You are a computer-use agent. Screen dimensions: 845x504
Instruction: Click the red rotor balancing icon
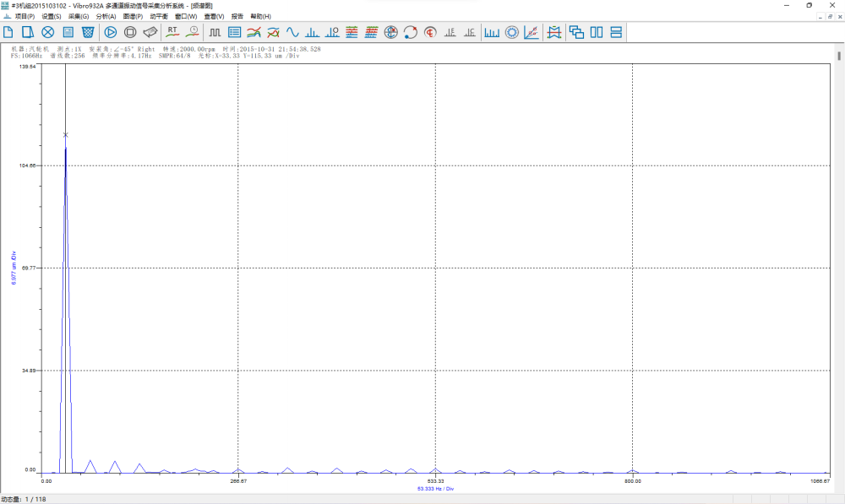pyautogui.click(x=554, y=32)
